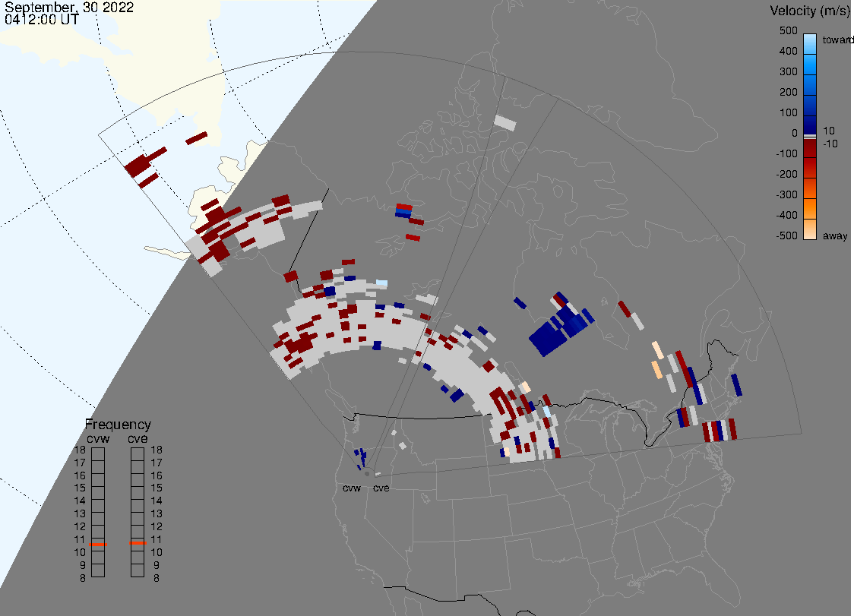Click the 18 label beside the cvw bar
854x616 pixels.
click(80, 450)
